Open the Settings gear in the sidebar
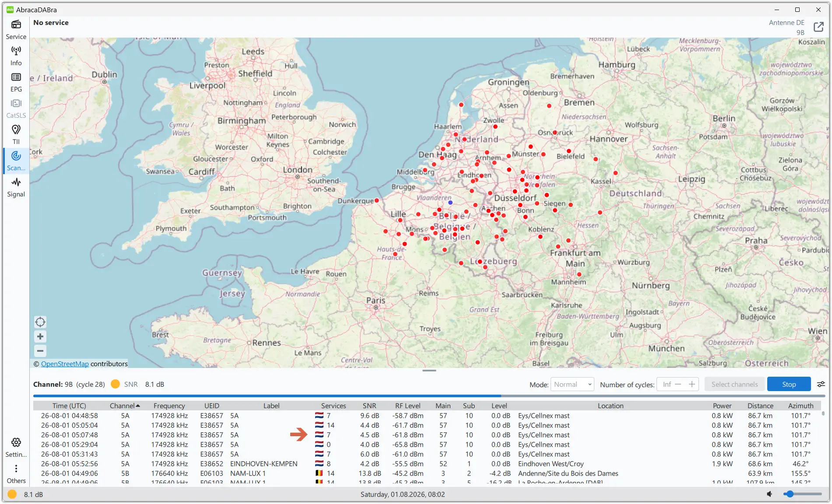Viewport: 832px width, 504px height. pyautogui.click(x=16, y=448)
